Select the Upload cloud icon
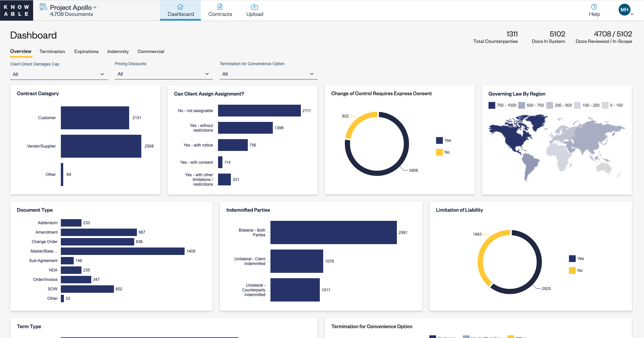 pos(255,6)
